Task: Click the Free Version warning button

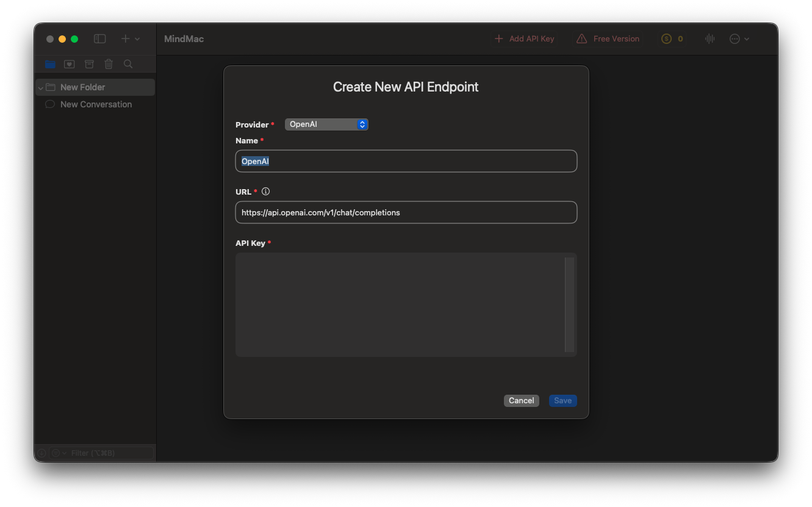Action: pos(608,39)
